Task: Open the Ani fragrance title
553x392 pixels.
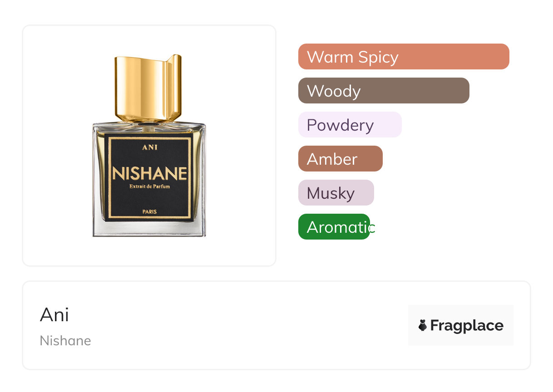Action: pyautogui.click(x=54, y=315)
